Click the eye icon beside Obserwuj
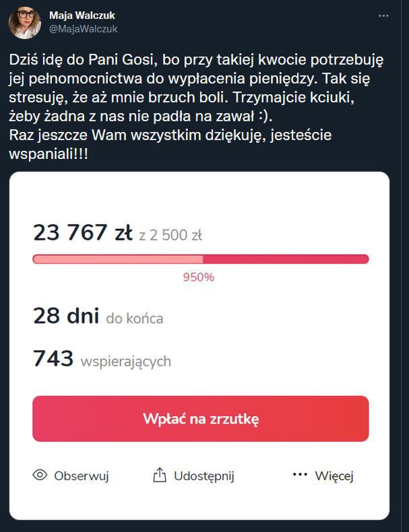The width and height of the screenshot is (409, 532). pyautogui.click(x=40, y=475)
